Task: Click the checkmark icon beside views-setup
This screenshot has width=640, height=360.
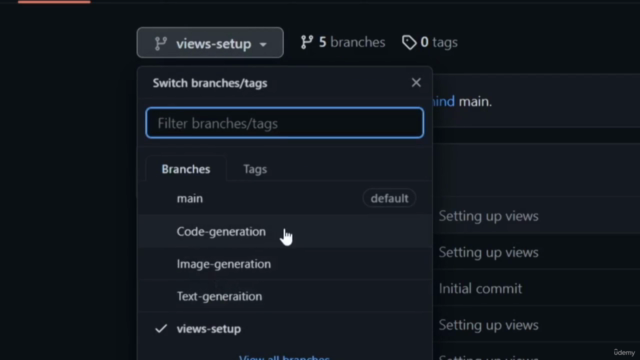Action: point(161,329)
